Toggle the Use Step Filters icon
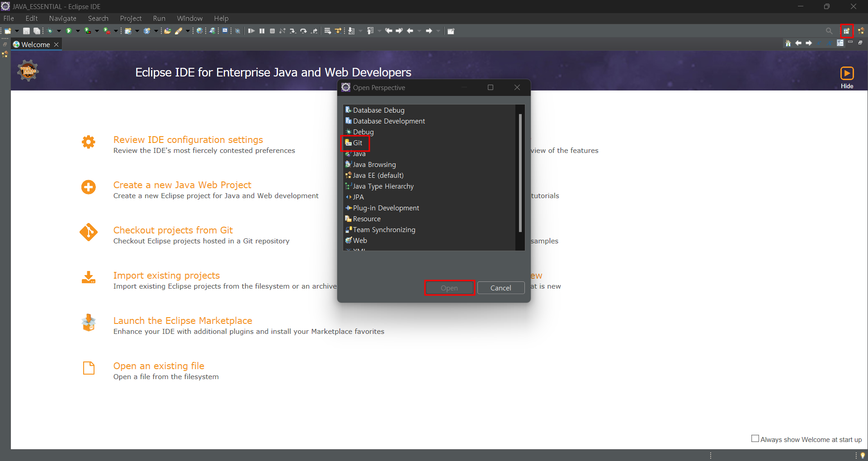Screen dimensions: 868x461 coord(338,31)
